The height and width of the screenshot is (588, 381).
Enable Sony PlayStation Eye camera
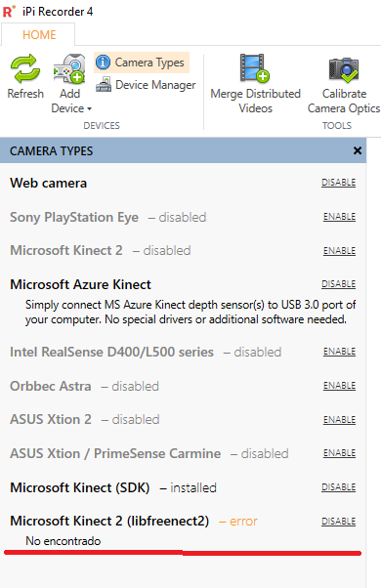(x=339, y=217)
